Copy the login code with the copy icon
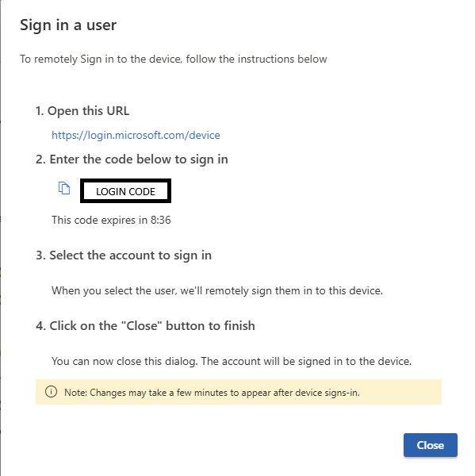Viewport: 475px width, 476px height. [x=64, y=188]
